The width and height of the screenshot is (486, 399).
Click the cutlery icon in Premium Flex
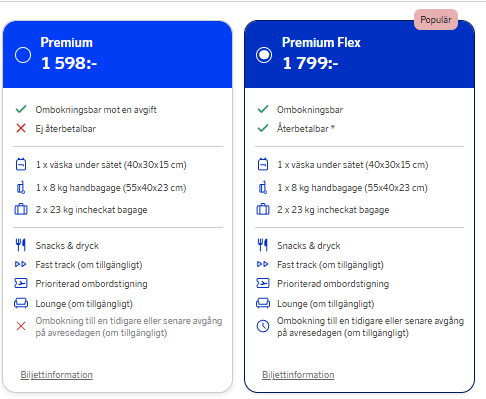tap(263, 245)
